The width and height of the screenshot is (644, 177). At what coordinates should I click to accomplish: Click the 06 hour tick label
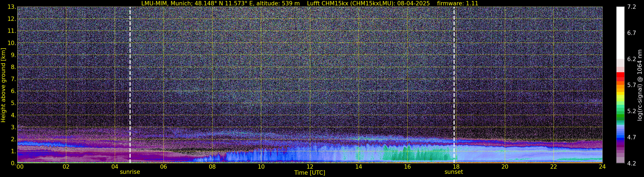coord(163,167)
